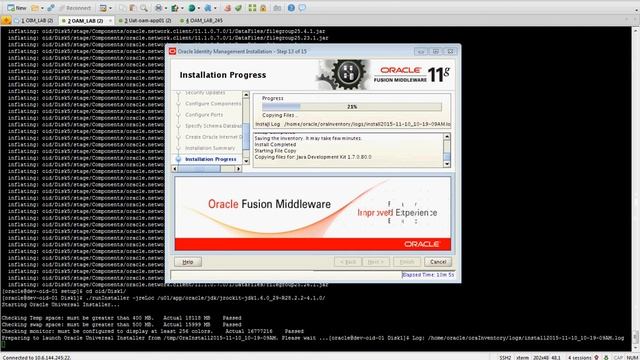The image size is (640, 360).
Task: Click the green four-squares fullscreen icon
Action: [x=253, y=8]
